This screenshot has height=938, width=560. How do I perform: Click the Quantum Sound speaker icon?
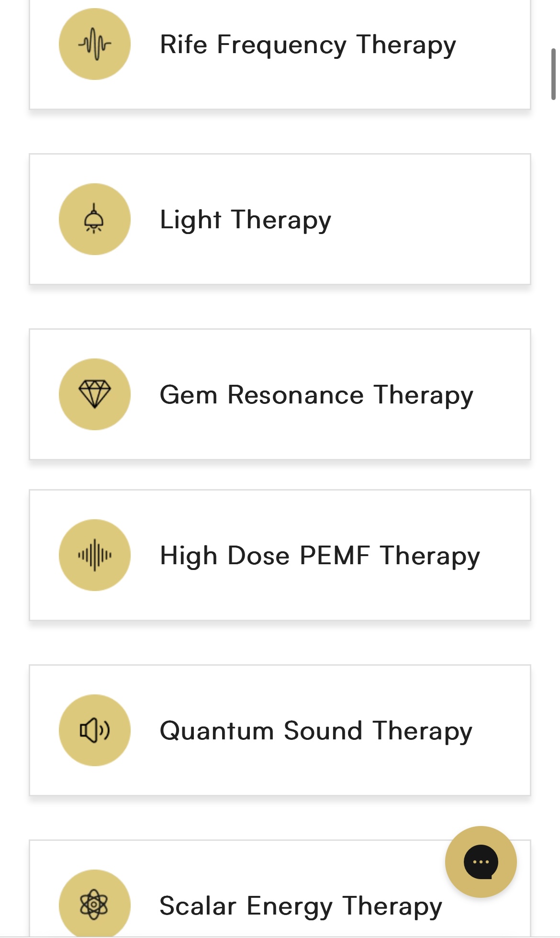coord(95,730)
